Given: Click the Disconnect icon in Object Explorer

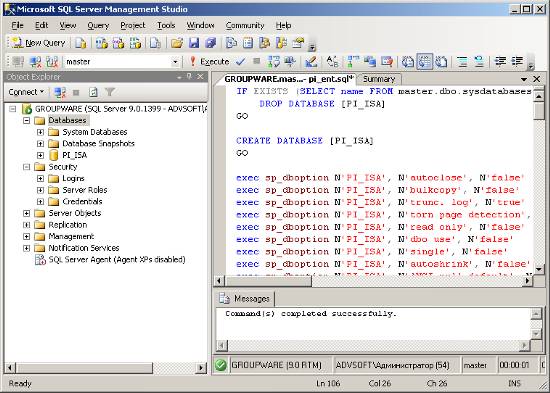Looking at the screenshot, I should [60, 92].
